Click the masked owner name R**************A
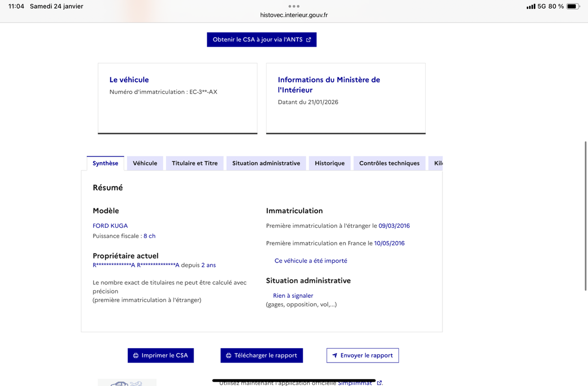Screen dimensions: 588x386 click(x=136, y=265)
